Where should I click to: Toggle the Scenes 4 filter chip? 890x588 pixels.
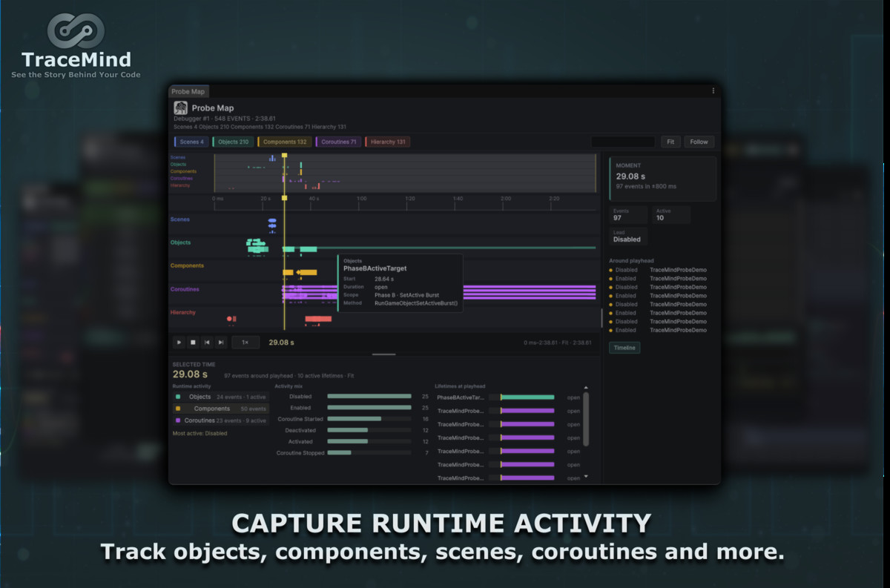tap(191, 142)
